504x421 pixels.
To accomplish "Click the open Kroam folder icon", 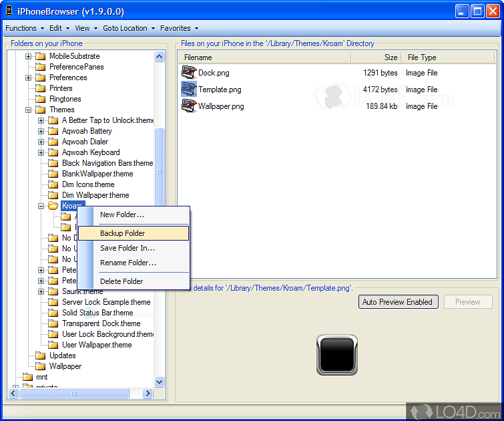I will [53, 206].
